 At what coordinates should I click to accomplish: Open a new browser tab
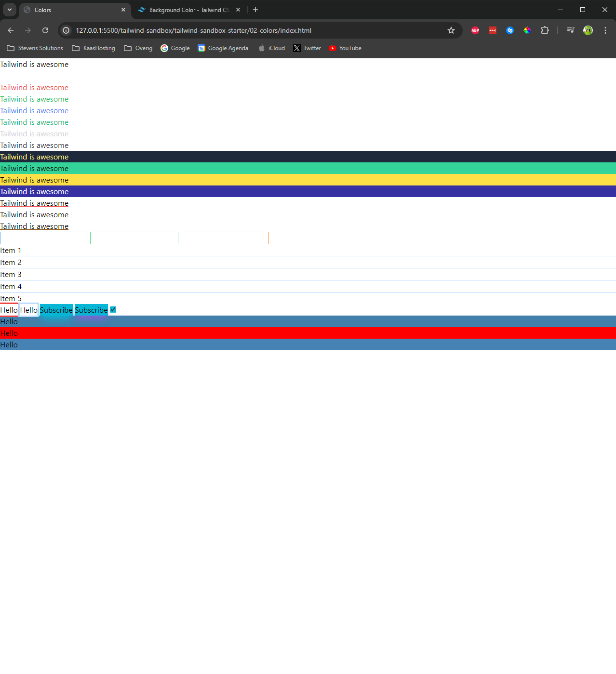255,10
